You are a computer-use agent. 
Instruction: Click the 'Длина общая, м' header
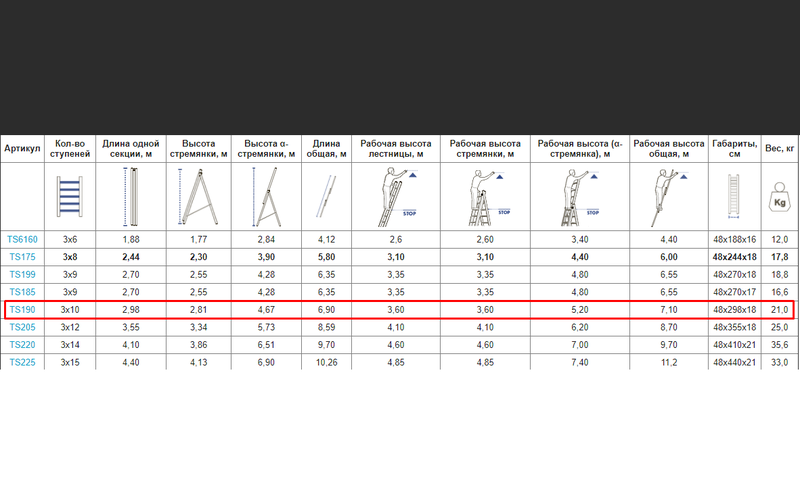327,148
